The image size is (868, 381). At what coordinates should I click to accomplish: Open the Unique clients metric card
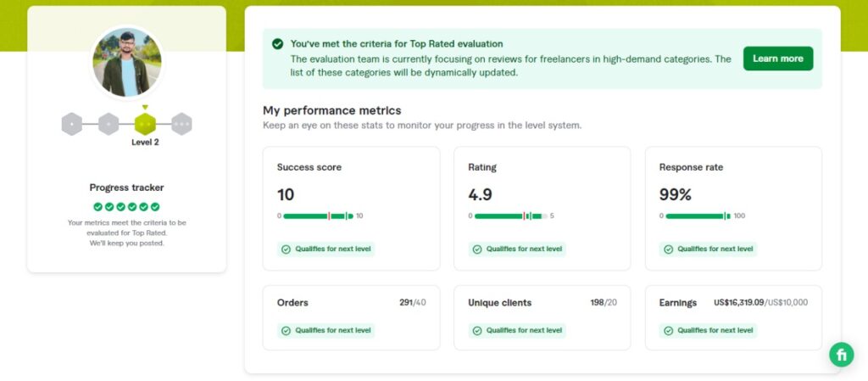tap(542, 318)
